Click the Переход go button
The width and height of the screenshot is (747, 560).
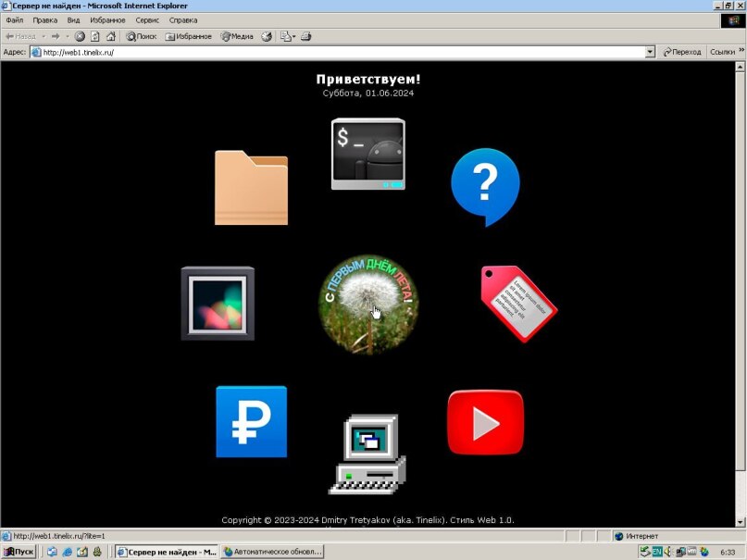(x=682, y=53)
